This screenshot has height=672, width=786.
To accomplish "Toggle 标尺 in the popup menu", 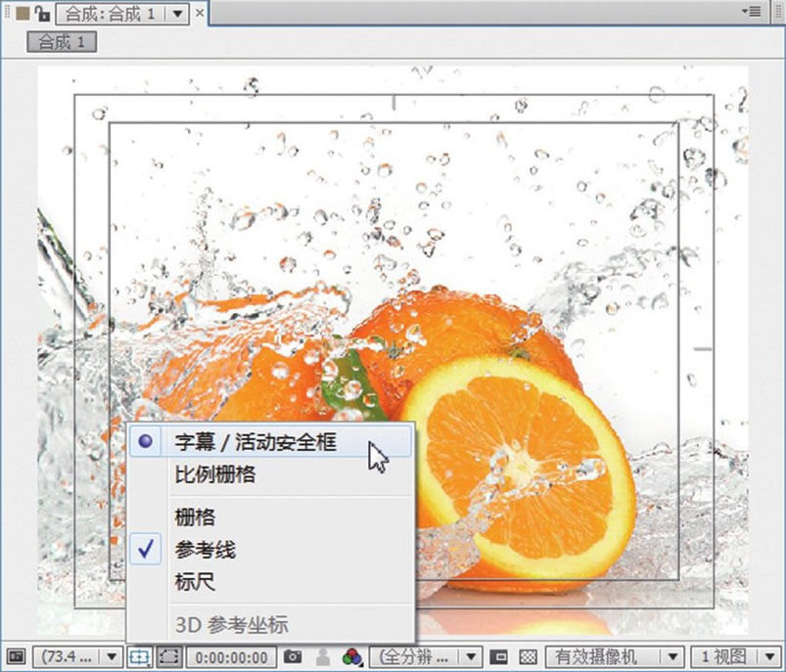I will coord(271,582).
